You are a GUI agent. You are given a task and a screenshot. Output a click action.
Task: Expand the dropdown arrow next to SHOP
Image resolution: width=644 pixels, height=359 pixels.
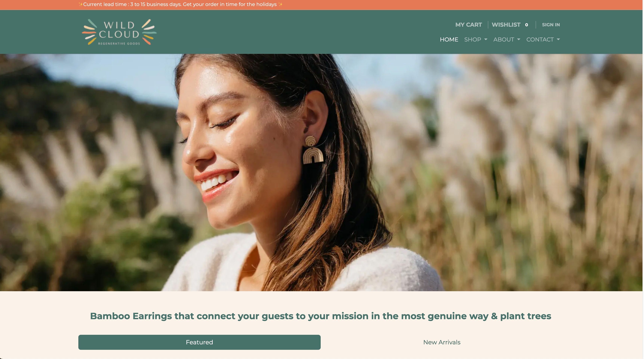point(486,39)
